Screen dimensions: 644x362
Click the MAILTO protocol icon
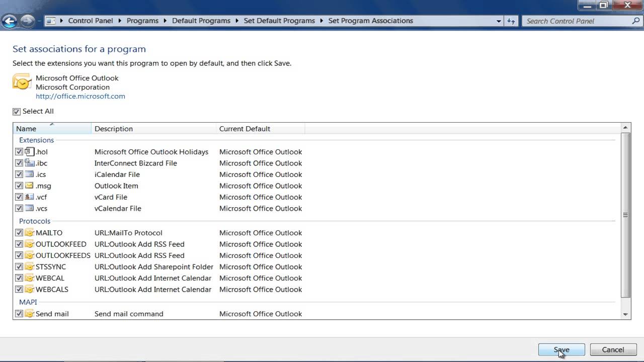[29, 233]
